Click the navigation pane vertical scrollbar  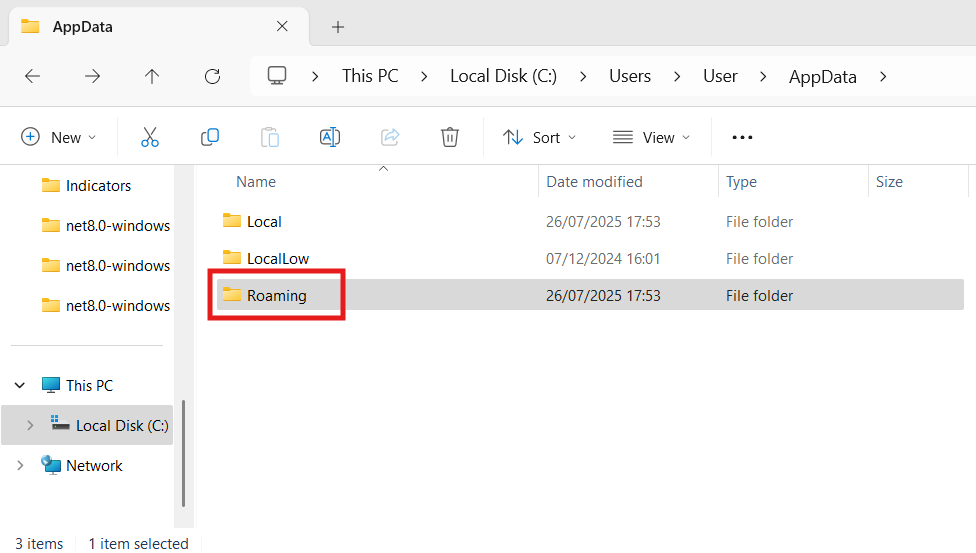tap(184, 453)
